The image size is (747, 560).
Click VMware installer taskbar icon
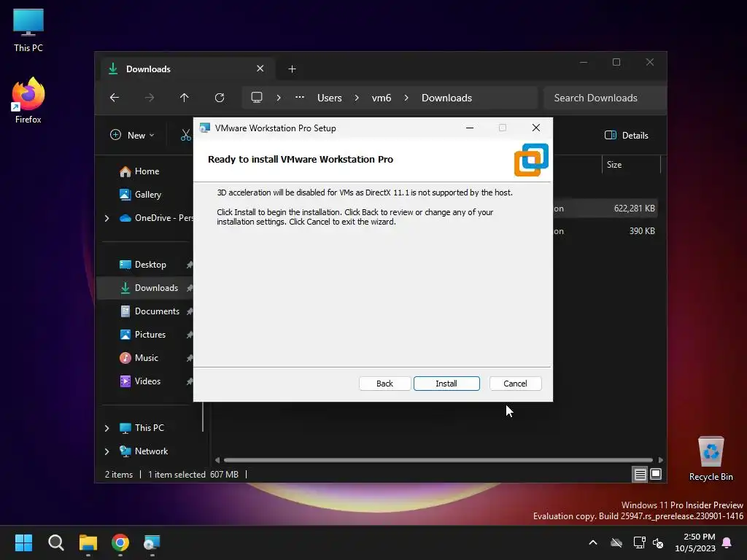tap(152, 542)
